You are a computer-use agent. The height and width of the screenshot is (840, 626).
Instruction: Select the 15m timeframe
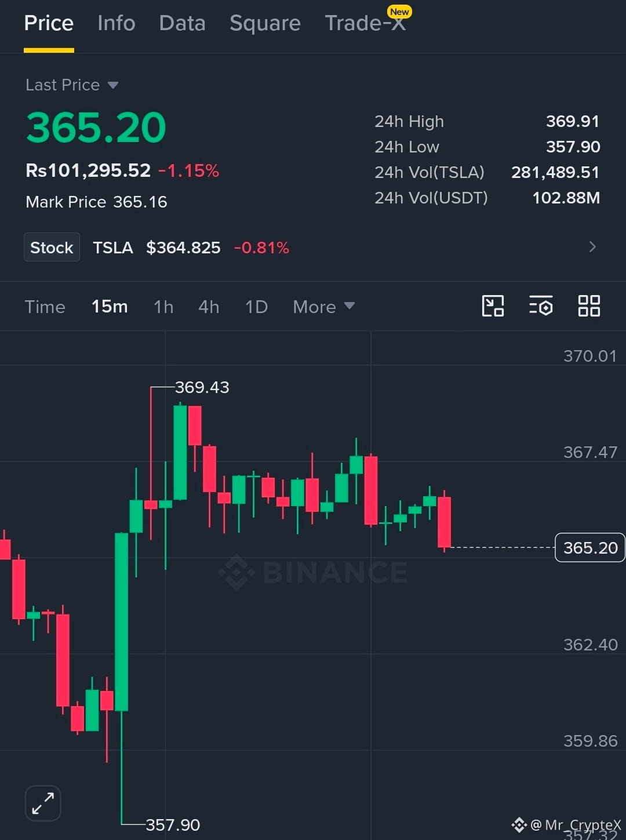110,306
